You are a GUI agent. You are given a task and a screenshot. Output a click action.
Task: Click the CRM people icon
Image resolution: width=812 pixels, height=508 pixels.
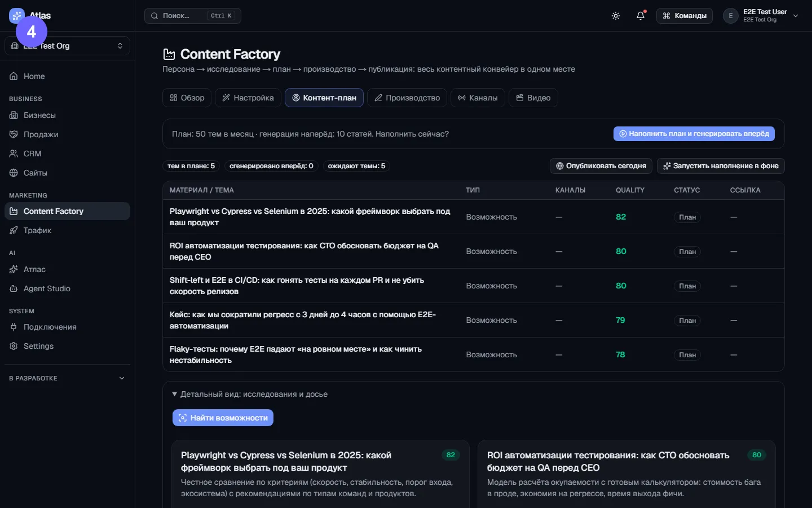14,154
